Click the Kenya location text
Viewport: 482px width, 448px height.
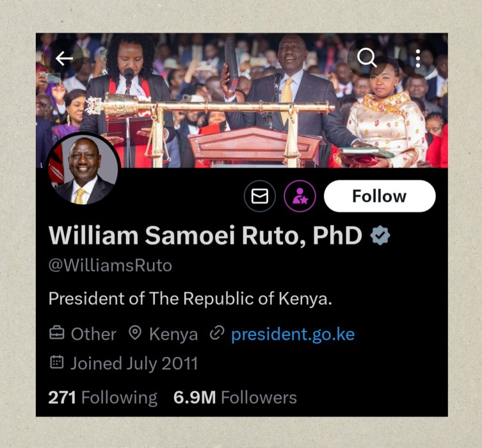click(173, 334)
